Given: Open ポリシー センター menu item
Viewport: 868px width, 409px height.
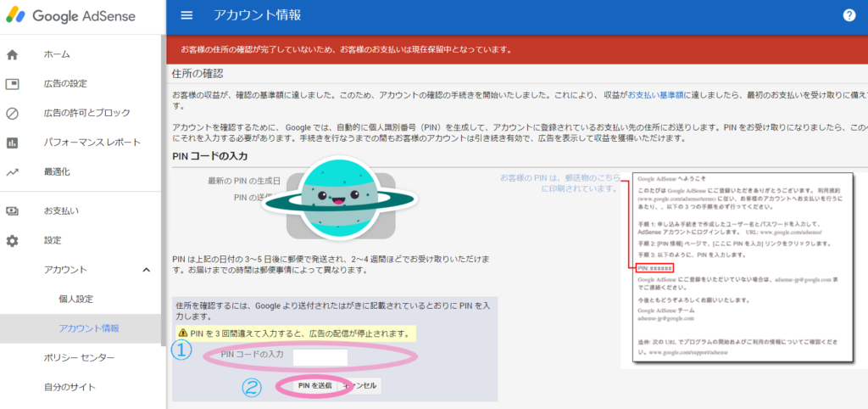Looking at the screenshot, I should (79, 358).
